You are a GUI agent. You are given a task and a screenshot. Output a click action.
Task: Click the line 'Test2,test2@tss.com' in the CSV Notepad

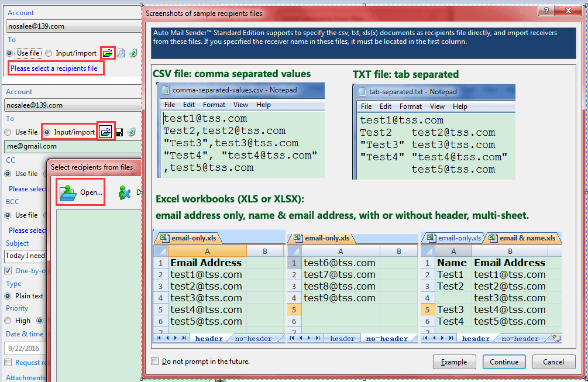tap(225, 131)
